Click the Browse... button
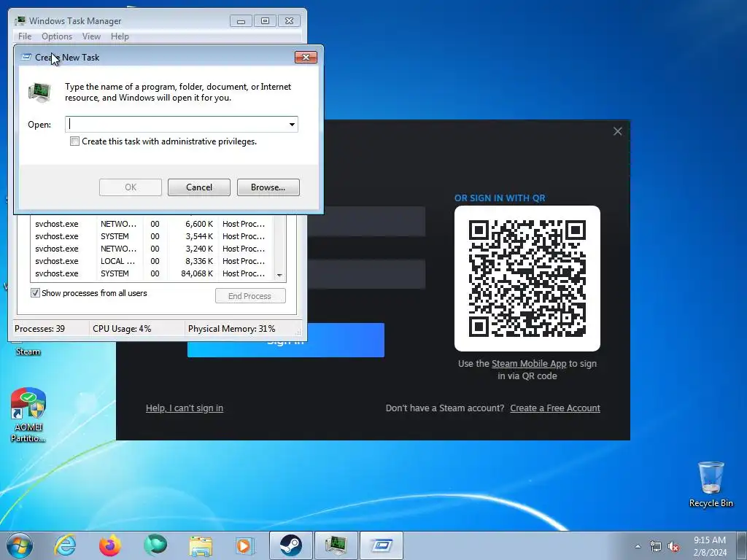Screen dimensions: 747x560 click(x=268, y=187)
